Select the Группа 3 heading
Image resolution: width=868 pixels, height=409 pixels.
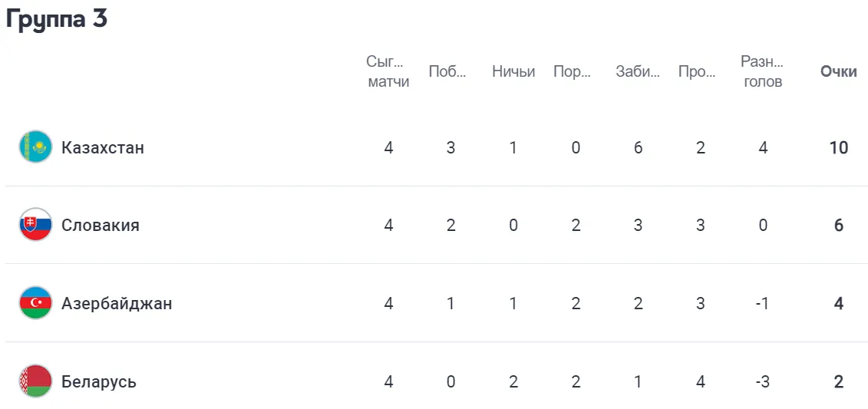coord(57,19)
